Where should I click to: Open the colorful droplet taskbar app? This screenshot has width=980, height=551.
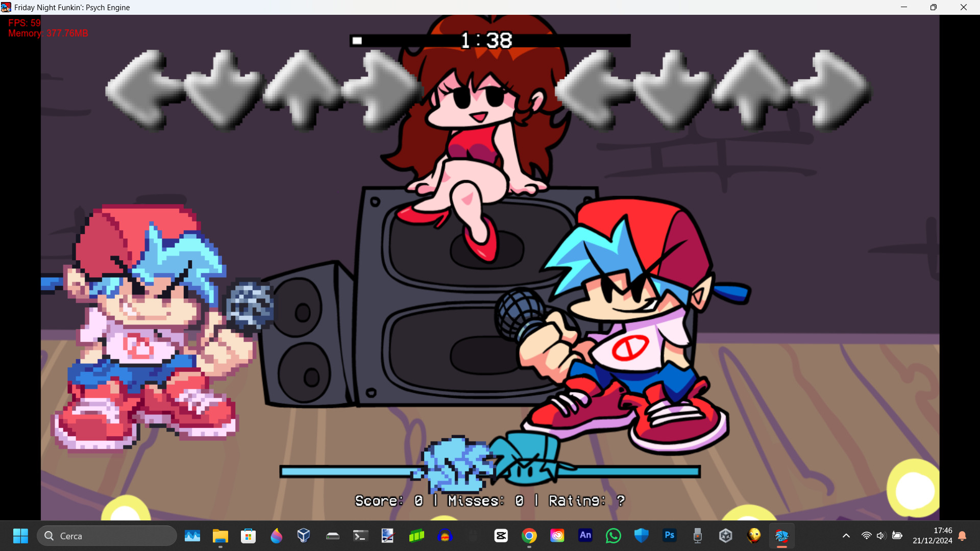tap(277, 536)
